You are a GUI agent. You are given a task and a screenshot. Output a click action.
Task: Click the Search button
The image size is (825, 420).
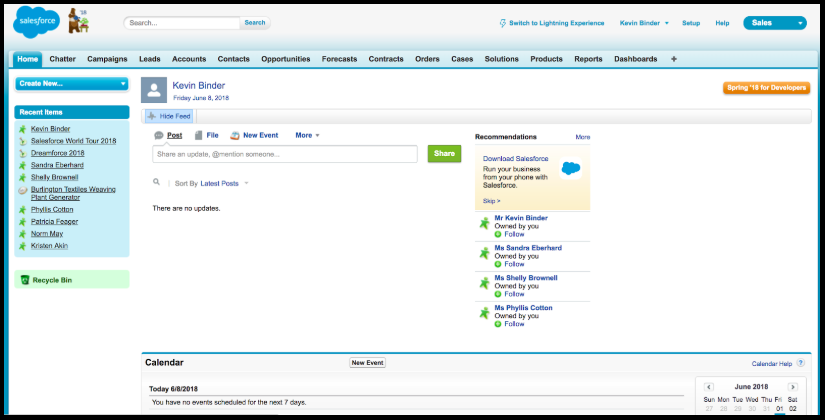point(255,23)
